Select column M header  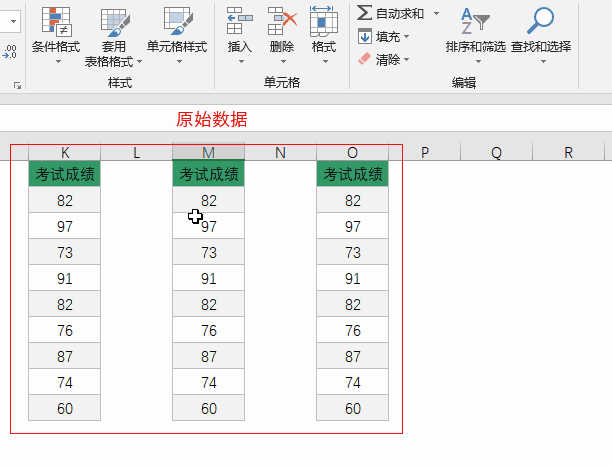(x=208, y=153)
